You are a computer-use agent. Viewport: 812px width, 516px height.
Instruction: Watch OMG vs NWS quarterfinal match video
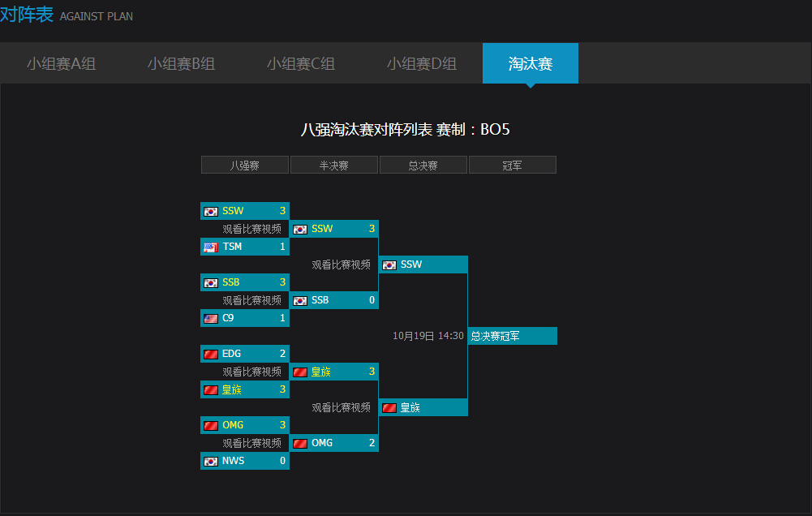pos(251,444)
